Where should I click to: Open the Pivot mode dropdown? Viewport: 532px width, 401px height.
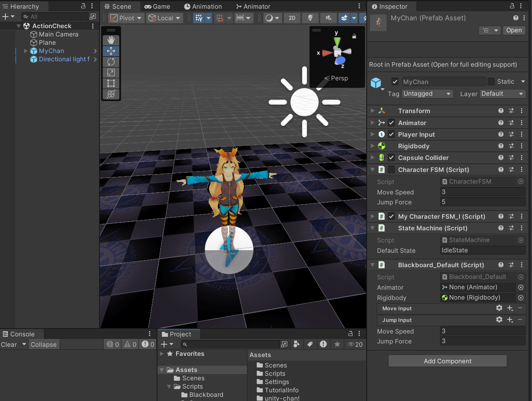pos(126,18)
